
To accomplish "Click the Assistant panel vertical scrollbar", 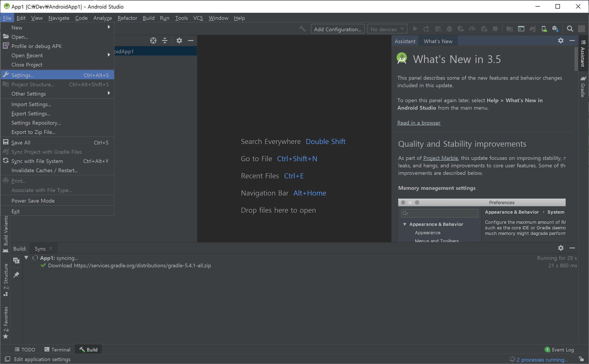I will point(576,59).
